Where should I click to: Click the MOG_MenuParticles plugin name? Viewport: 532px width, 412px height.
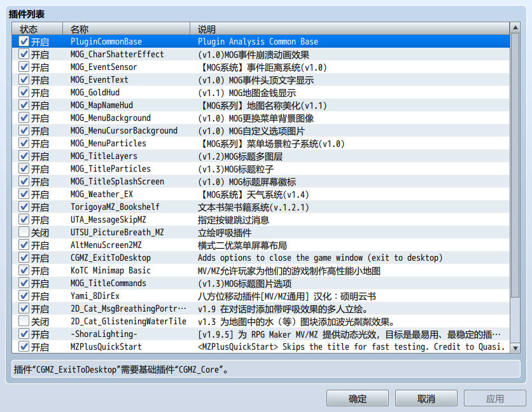coord(108,143)
